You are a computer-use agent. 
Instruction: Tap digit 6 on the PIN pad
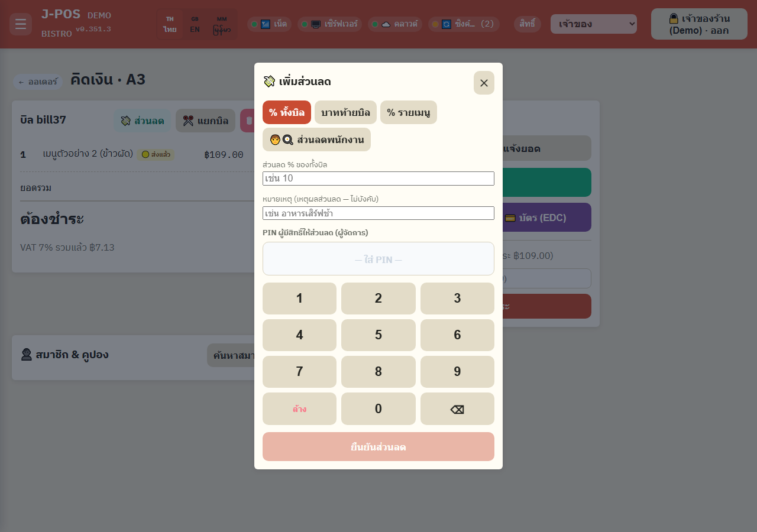pyautogui.click(x=457, y=335)
